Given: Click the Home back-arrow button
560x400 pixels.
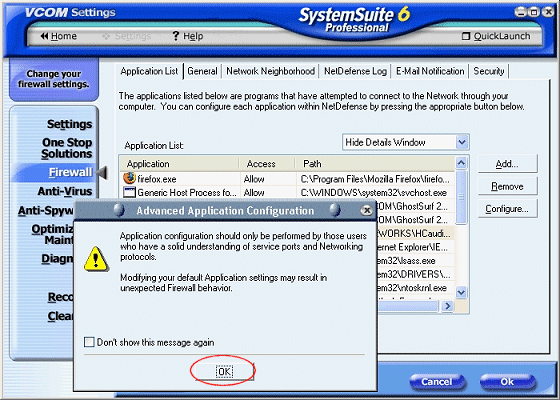Looking at the screenshot, I should (x=59, y=36).
